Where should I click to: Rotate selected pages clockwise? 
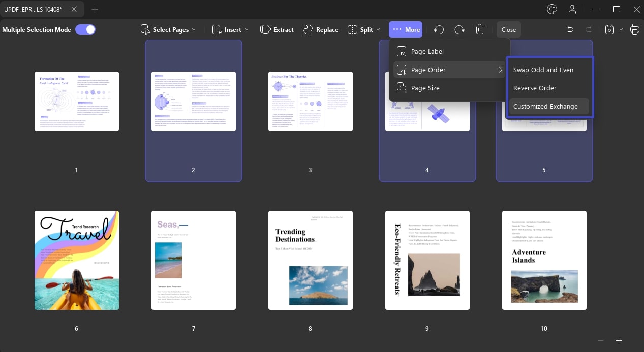coord(459,29)
